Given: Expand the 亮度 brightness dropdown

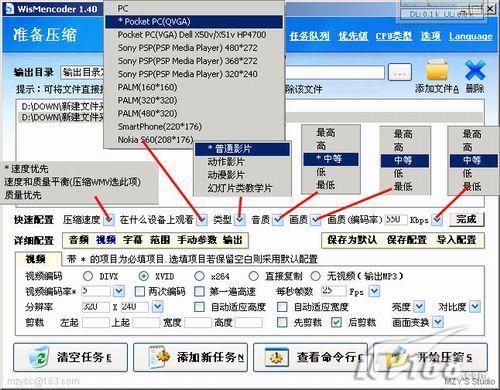Looking at the screenshot, I should (419, 307).
